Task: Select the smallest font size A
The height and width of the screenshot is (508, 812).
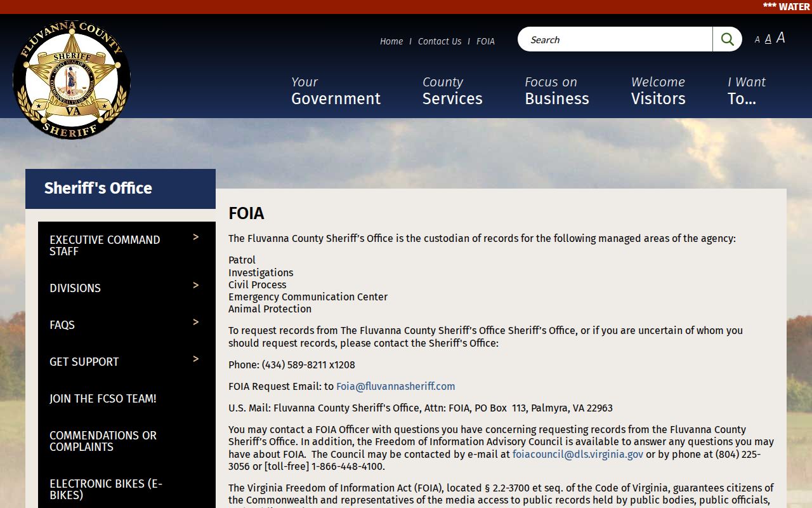Action: (757, 40)
